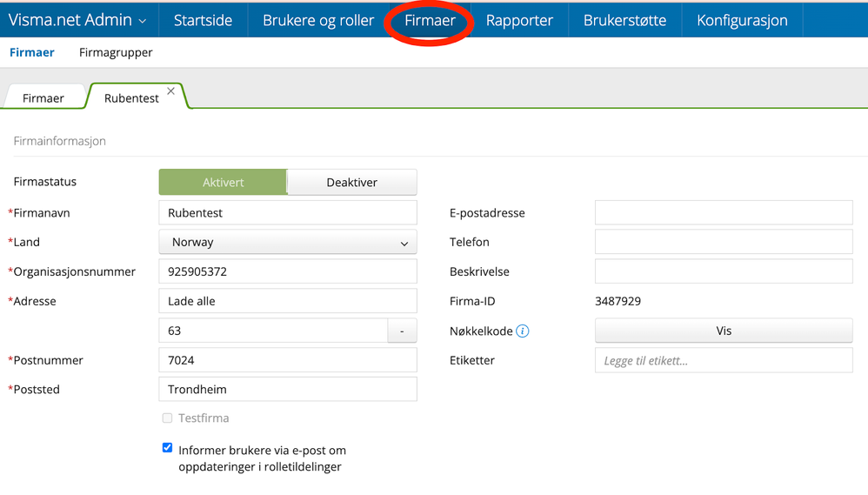Image resolution: width=868 pixels, height=495 pixels.
Task: Focus the Telefon field
Action: (724, 242)
